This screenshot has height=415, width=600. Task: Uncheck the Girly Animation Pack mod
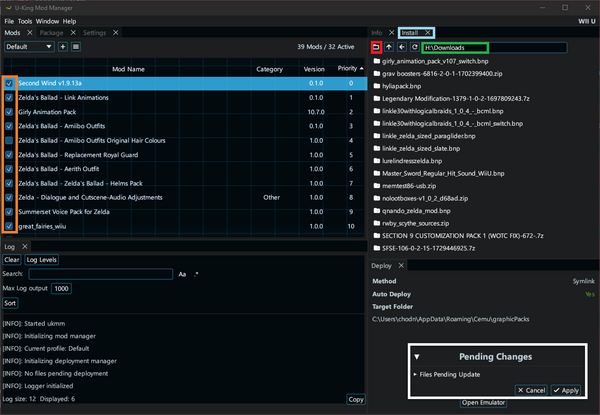pyautogui.click(x=10, y=112)
